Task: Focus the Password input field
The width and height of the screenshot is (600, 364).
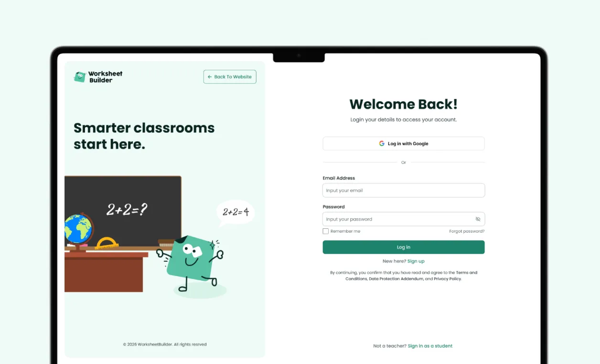Action: [404, 219]
